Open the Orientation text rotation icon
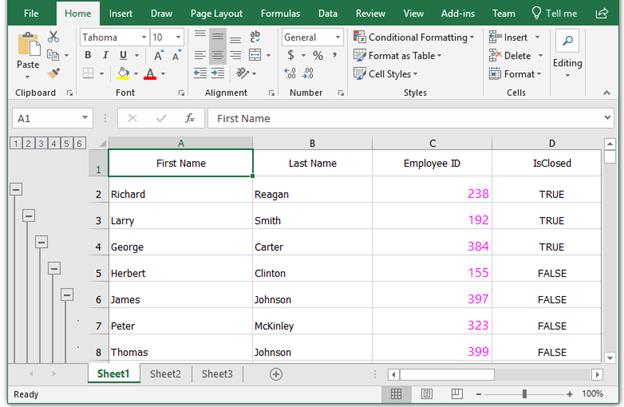 242,73
